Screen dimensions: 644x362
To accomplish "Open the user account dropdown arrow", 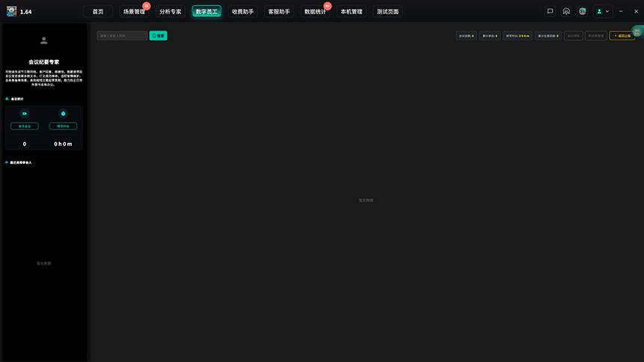I will click(607, 11).
